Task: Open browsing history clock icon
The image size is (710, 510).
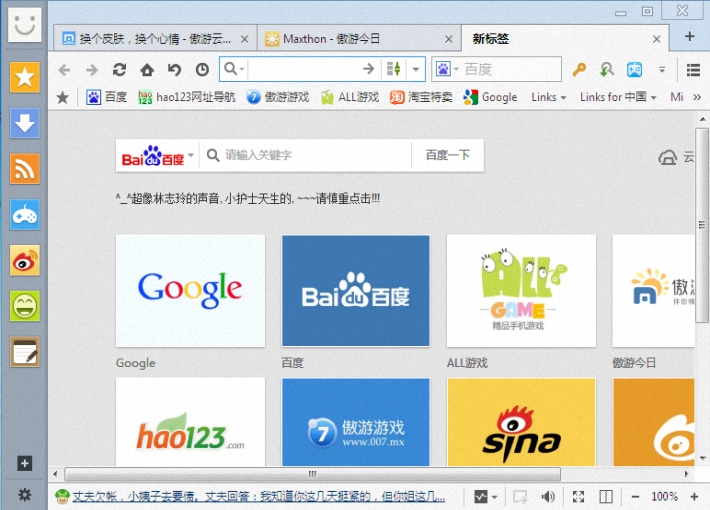Action: [202, 70]
